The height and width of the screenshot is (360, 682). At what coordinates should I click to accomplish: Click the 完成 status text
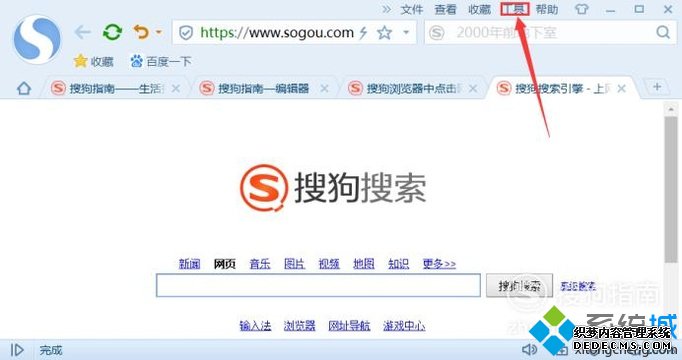(51, 350)
